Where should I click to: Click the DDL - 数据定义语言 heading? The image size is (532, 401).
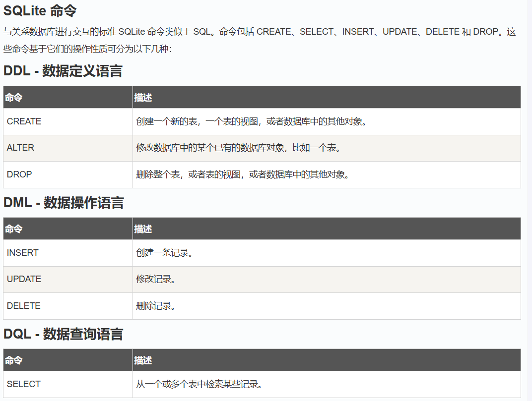63,71
